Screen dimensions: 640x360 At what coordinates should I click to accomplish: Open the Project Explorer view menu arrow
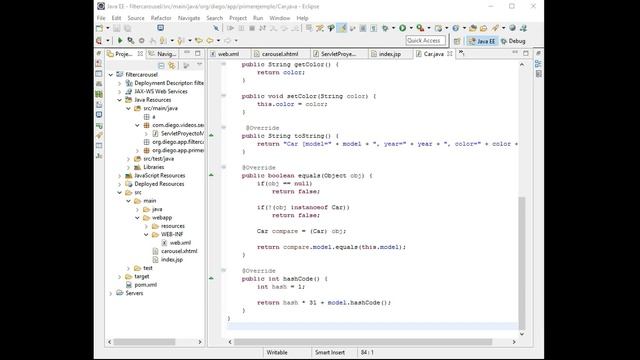point(200,65)
